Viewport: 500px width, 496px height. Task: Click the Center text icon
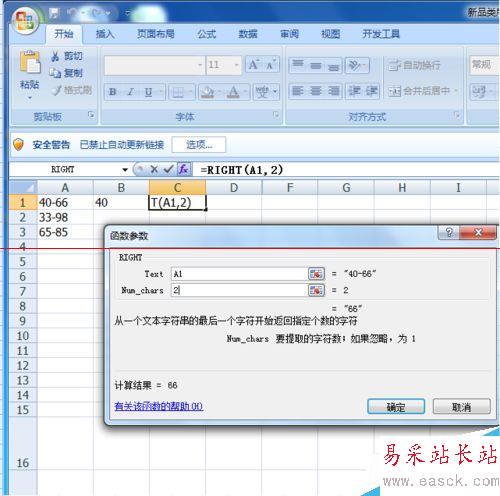point(316,91)
